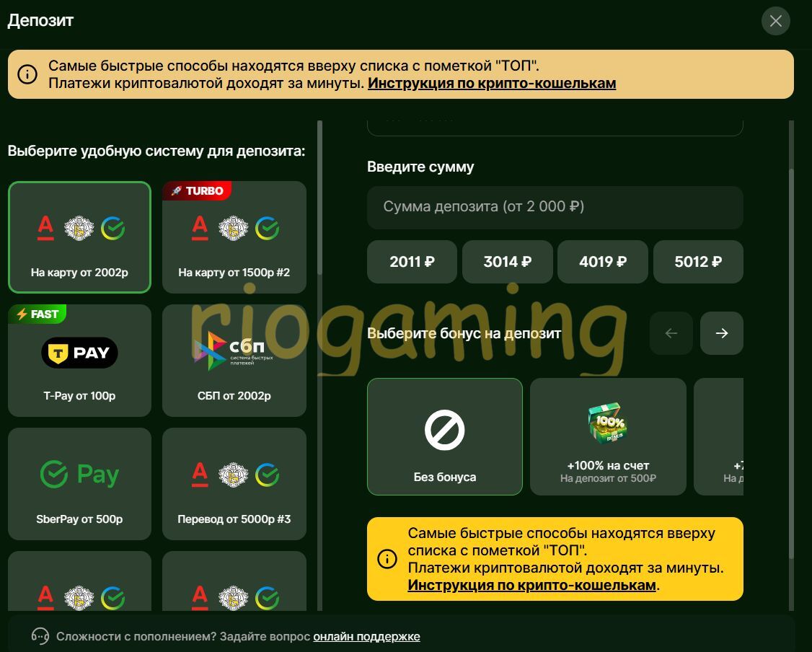Screen dimensions: 812x652
Task: Pick СБП от 2002р payment system
Action: click(x=234, y=361)
